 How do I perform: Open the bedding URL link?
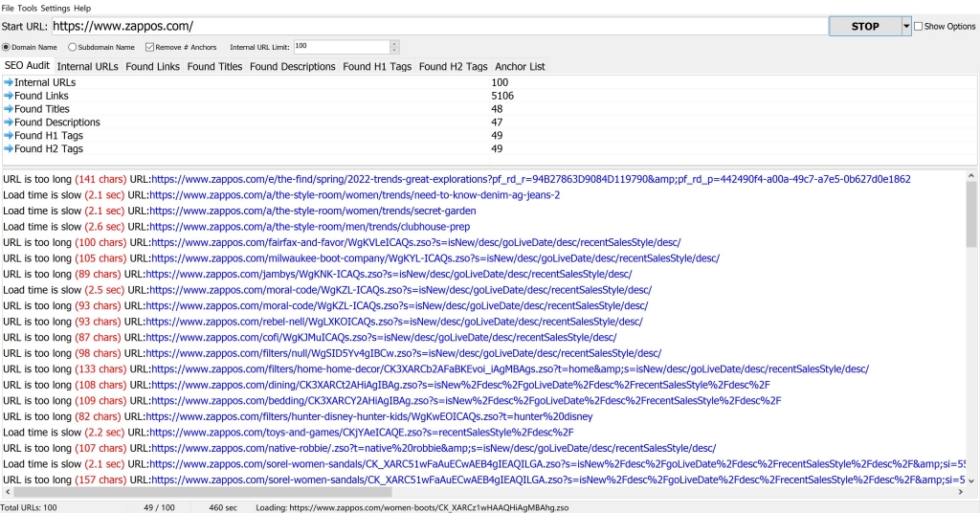(466, 400)
